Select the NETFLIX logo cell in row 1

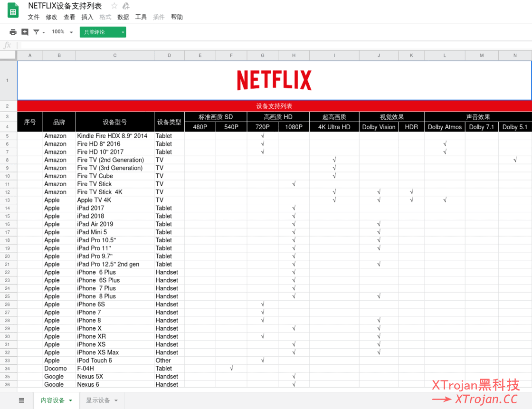(275, 80)
